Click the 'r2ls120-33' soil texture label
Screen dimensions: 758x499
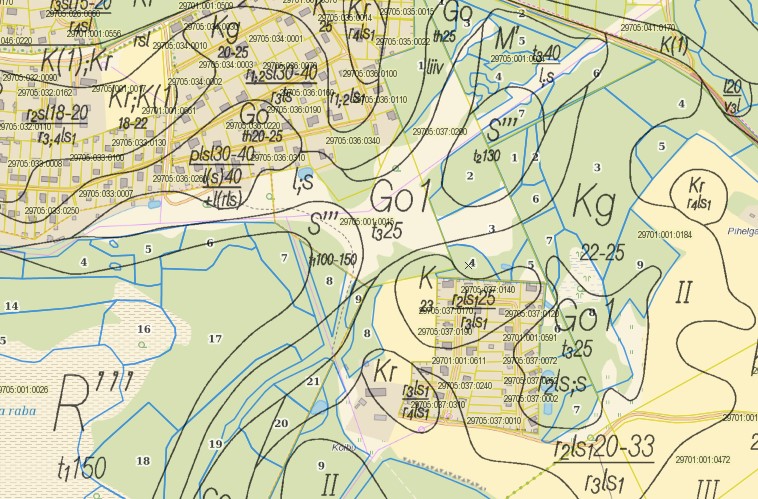coord(603,451)
